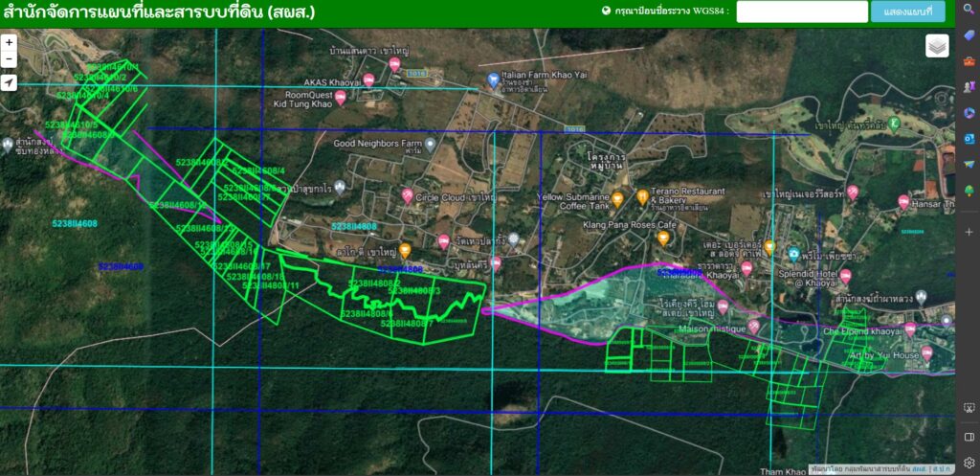The width and height of the screenshot is (980, 476).
Task: Zoom in on the map
Action: tap(9, 42)
